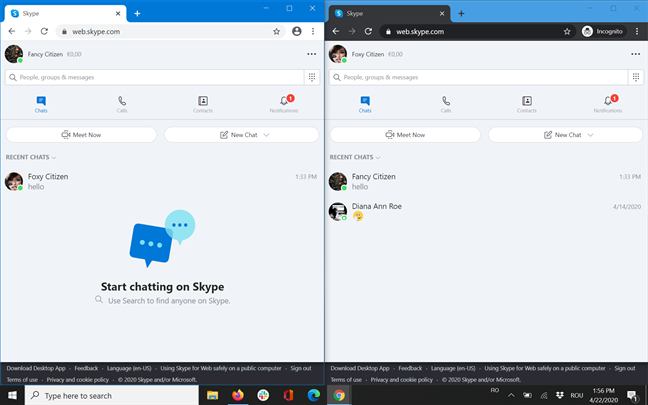Go back in Incognito Chrome window
Viewport: 648px width, 405px height.
(336, 31)
